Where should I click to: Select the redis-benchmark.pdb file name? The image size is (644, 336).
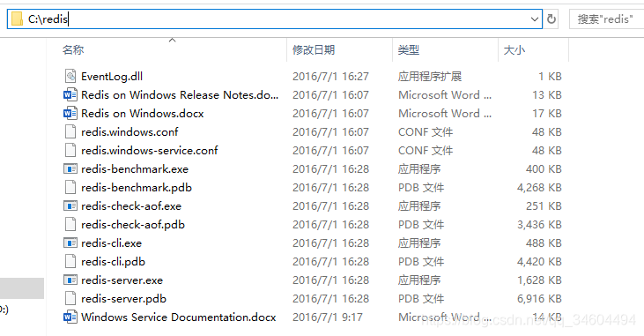[137, 188]
